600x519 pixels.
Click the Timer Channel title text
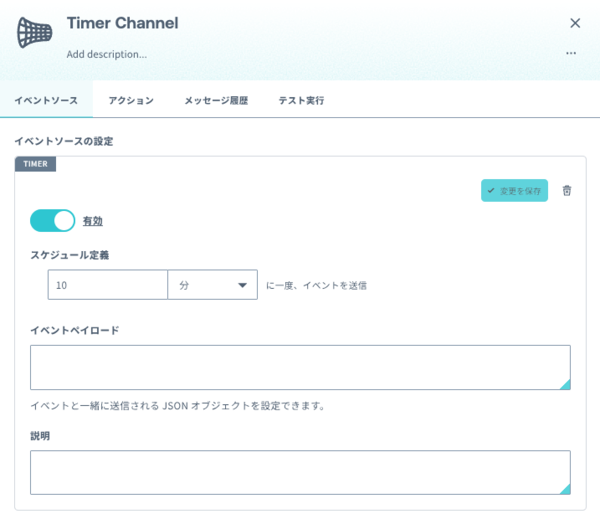coord(122,23)
